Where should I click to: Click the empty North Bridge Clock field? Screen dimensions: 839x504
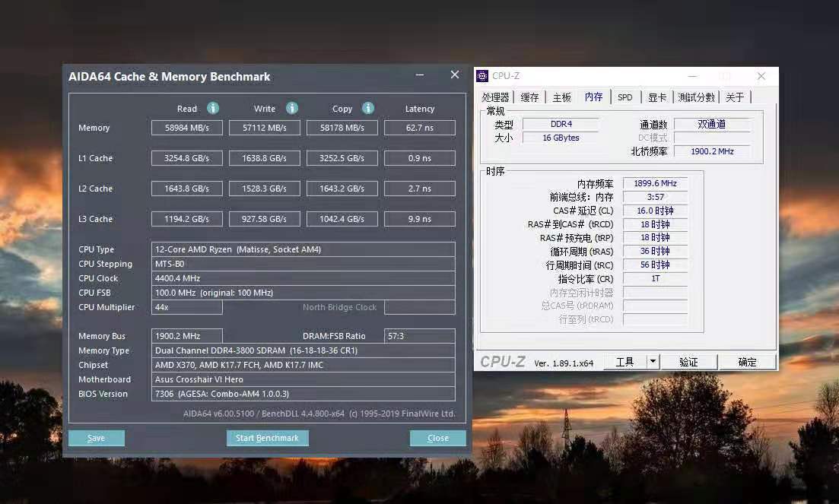[420, 307]
